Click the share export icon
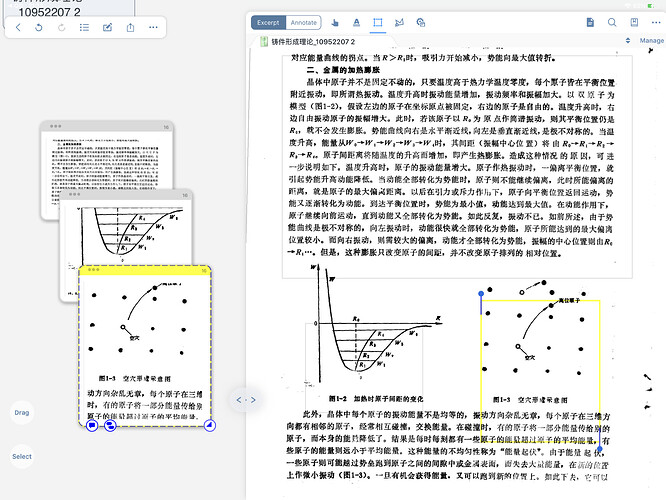666x500 pixels. pyautogui.click(x=130, y=28)
